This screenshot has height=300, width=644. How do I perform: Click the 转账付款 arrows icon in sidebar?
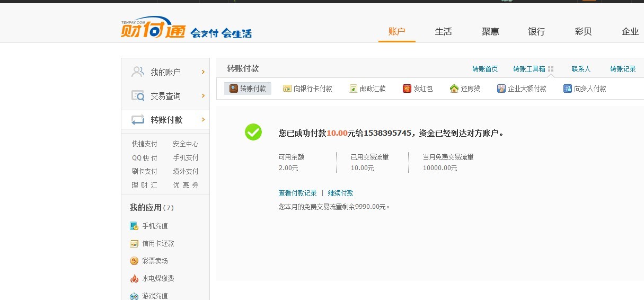138,120
